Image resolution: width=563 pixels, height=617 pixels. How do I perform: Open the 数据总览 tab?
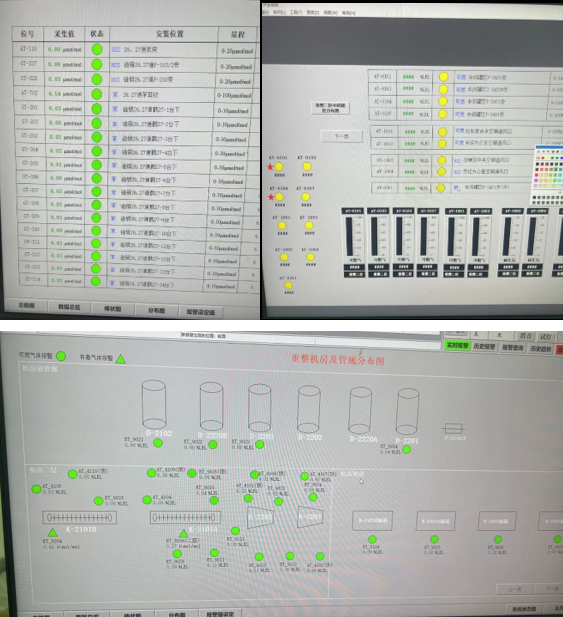coord(69,307)
